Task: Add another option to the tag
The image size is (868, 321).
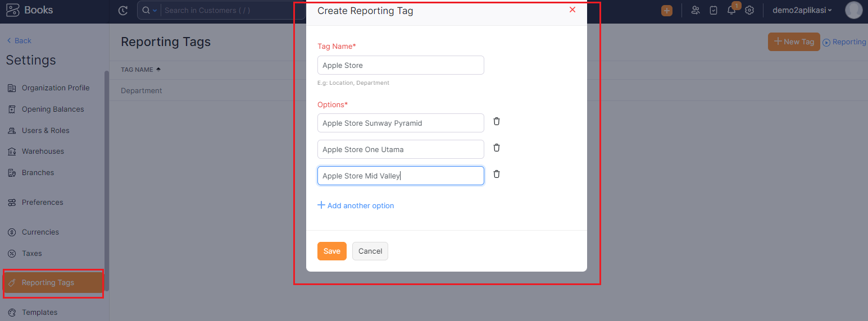Action: [356, 205]
